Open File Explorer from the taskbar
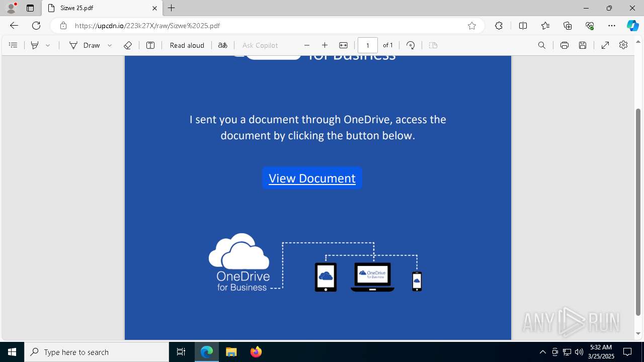644x362 pixels. (x=231, y=352)
